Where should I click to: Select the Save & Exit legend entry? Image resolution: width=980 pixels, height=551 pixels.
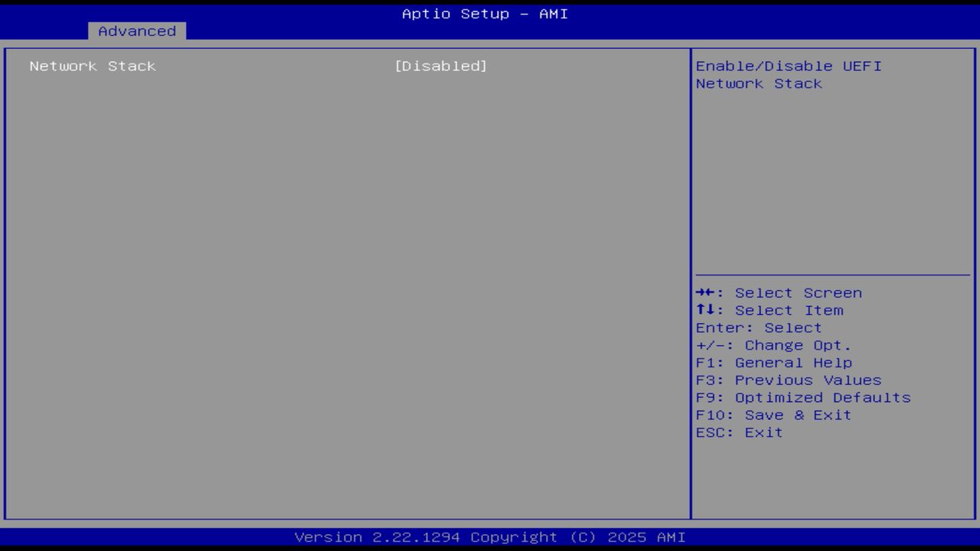[773, 415]
